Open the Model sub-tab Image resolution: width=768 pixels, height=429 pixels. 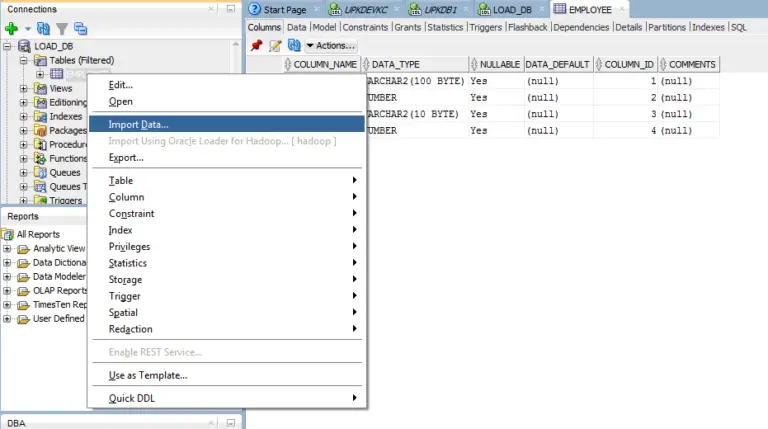(324, 27)
